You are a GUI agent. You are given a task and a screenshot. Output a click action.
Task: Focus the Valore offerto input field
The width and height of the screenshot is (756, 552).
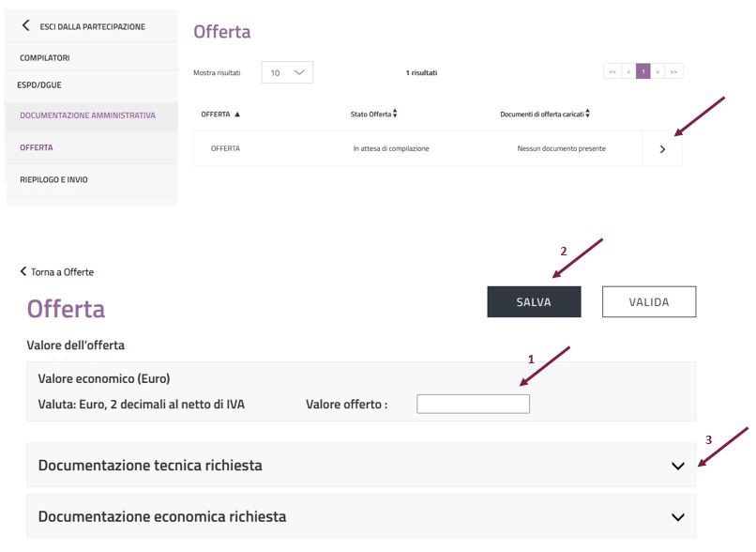tap(473, 404)
